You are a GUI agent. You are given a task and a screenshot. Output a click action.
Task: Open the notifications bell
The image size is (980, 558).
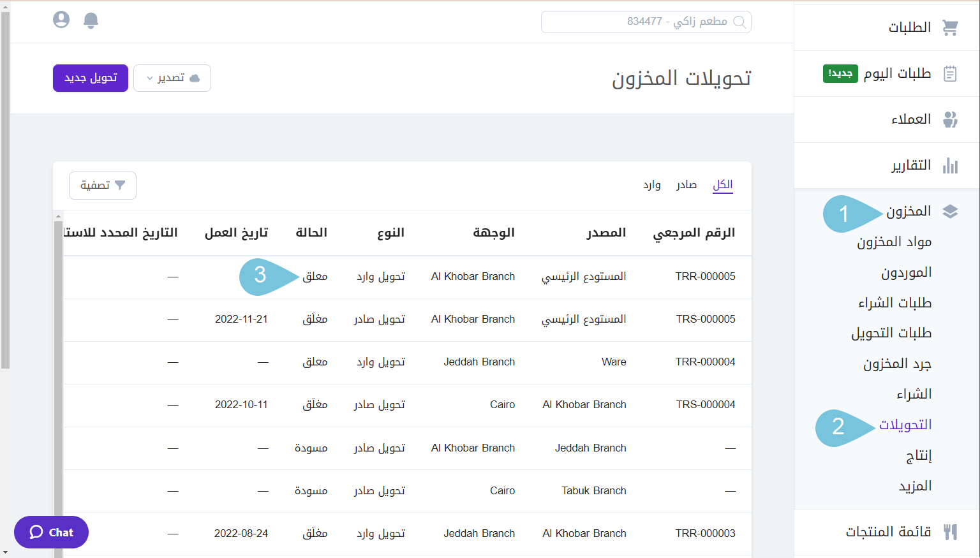(x=91, y=20)
